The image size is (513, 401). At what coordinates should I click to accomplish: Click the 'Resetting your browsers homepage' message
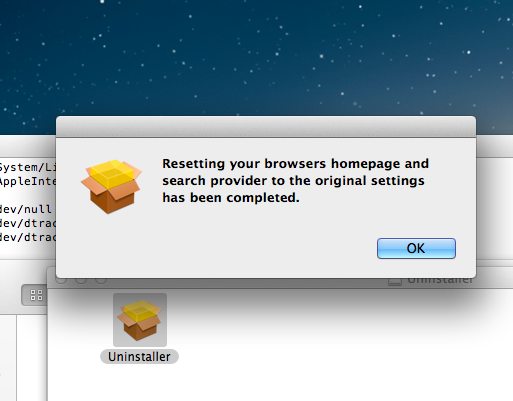click(x=295, y=180)
